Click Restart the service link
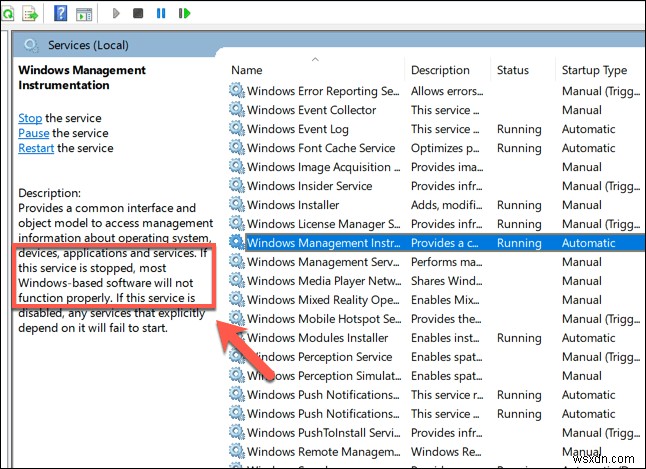The image size is (646, 469). pyautogui.click(x=36, y=148)
